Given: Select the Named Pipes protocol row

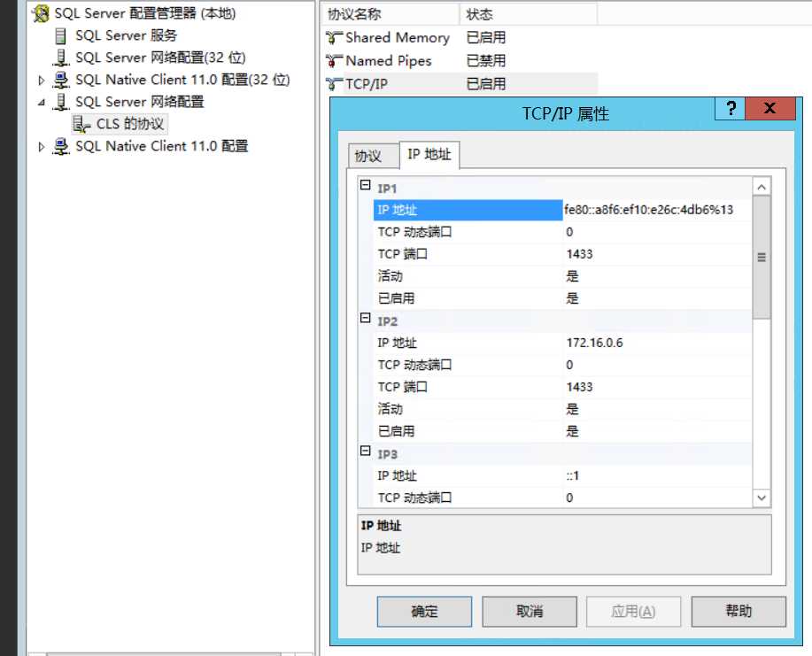Looking at the screenshot, I should coord(460,61).
